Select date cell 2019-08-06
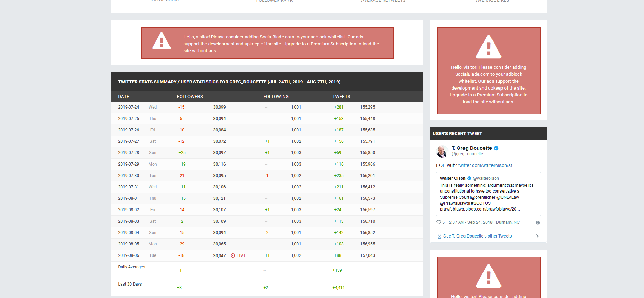The width and height of the screenshot is (644, 298). pyautogui.click(x=129, y=255)
